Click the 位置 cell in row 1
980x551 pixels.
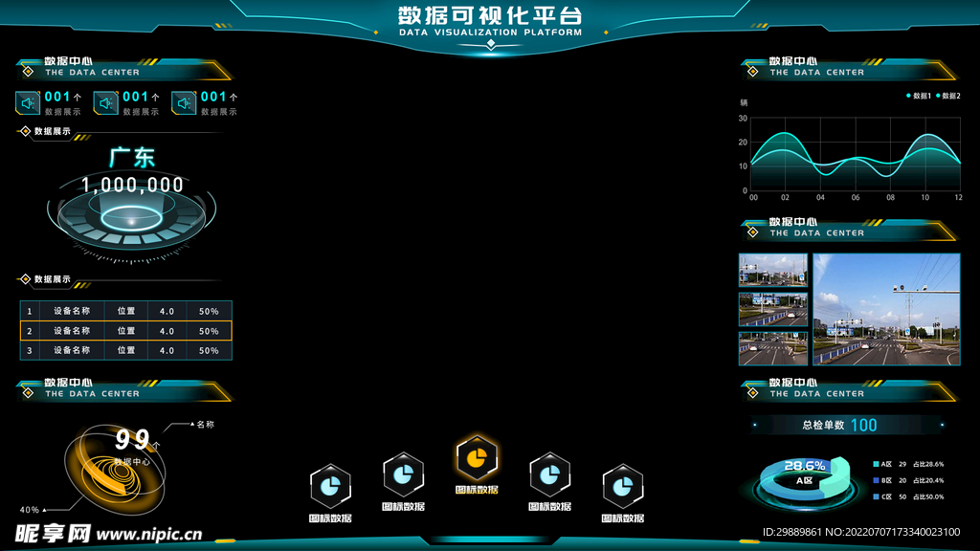126,311
